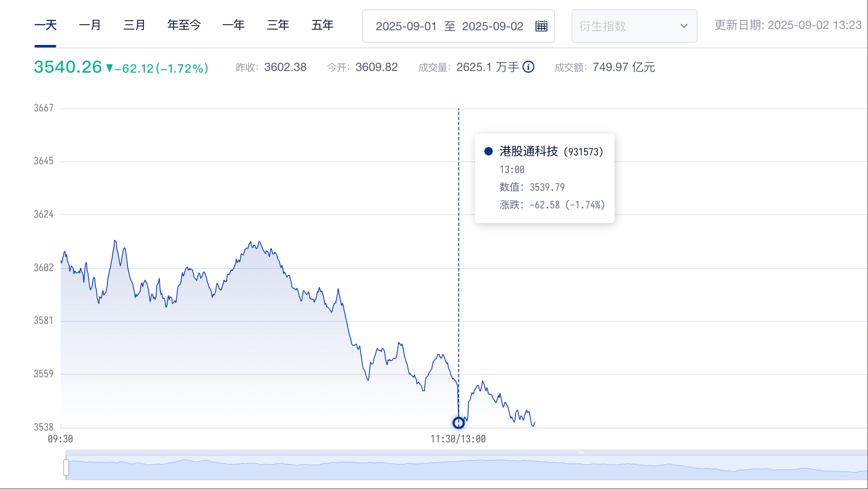This screenshot has width=868, height=489.
Task: Click the highlighted data point marker at 13:00
Action: tap(458, 423)
